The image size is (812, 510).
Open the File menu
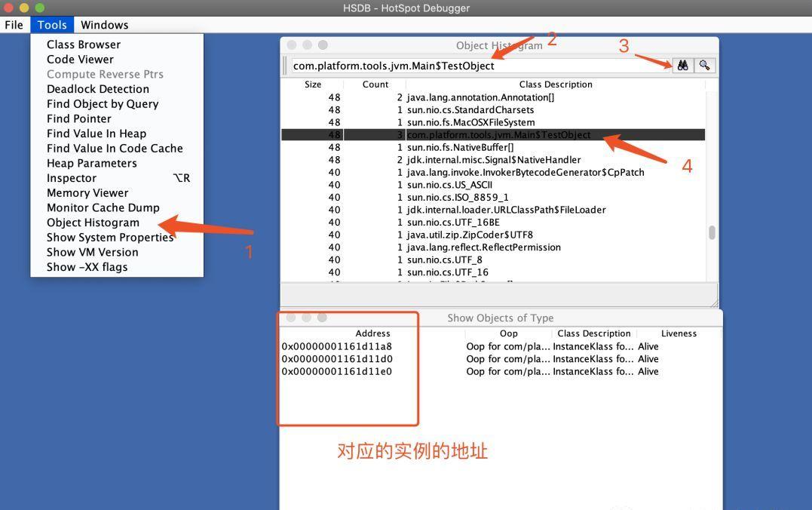(x=14, y=25)
